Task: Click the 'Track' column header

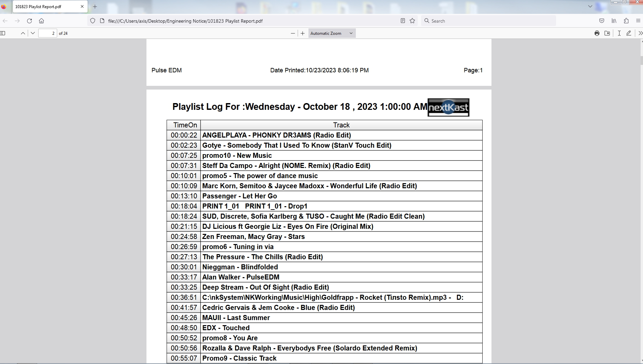Action: 341,125
